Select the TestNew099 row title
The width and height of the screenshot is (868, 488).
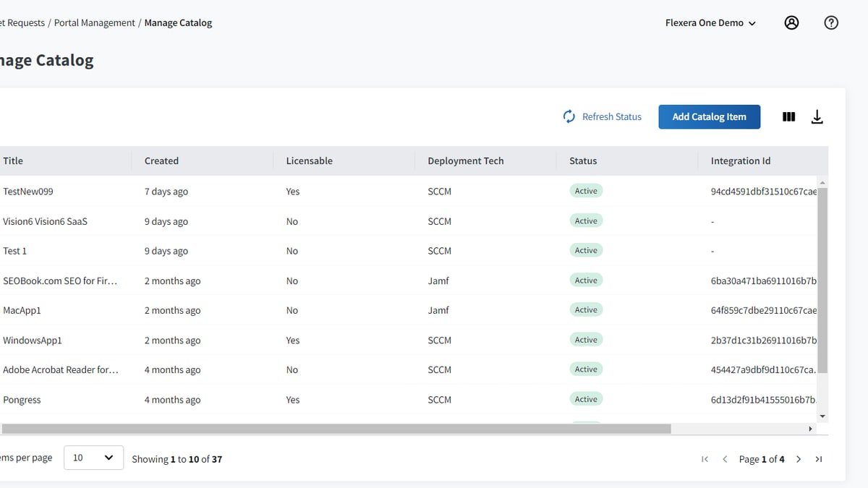(x=28, y=192)
